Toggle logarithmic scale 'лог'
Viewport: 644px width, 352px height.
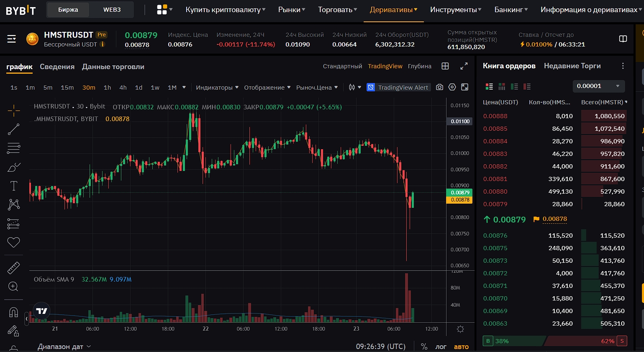click(441, 347)
